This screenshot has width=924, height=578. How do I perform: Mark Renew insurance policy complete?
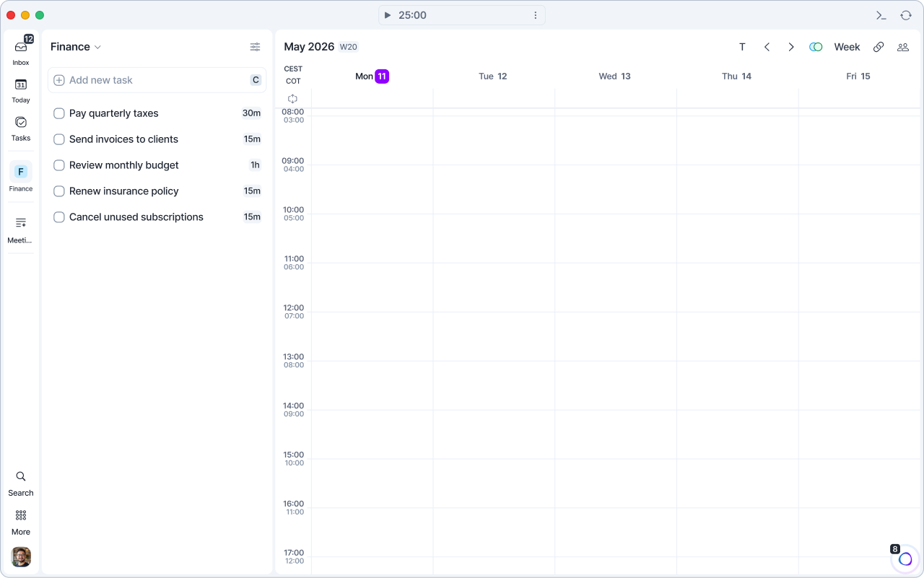pyautogui.click(x=59, y=191)
